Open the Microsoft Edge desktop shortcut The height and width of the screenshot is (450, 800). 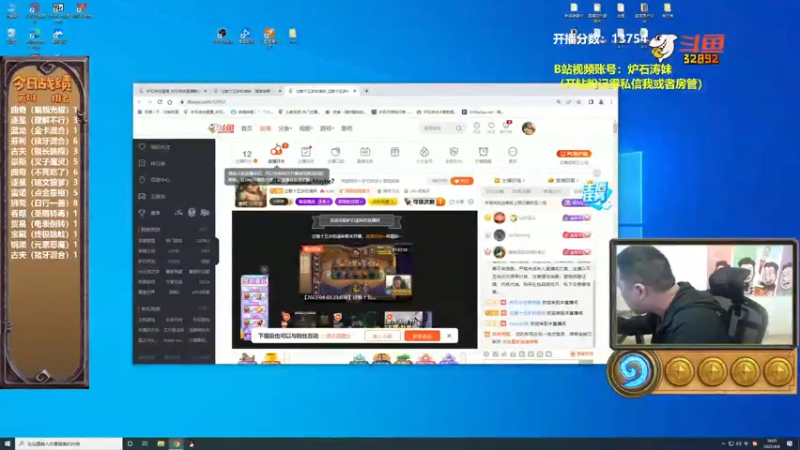(35, 37)
